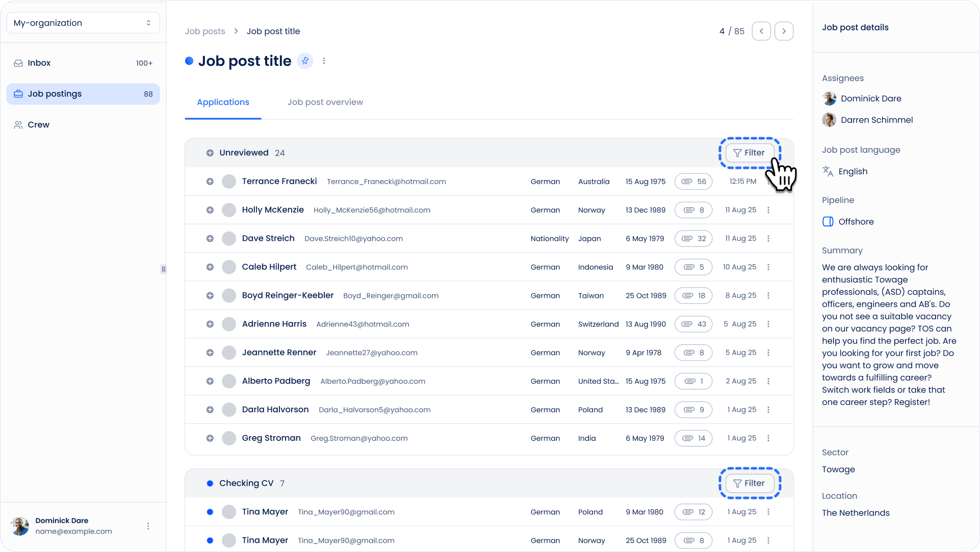Click Filter button in the Checking CV section
The width and height of the screenshot is (980, 552).
749,483
